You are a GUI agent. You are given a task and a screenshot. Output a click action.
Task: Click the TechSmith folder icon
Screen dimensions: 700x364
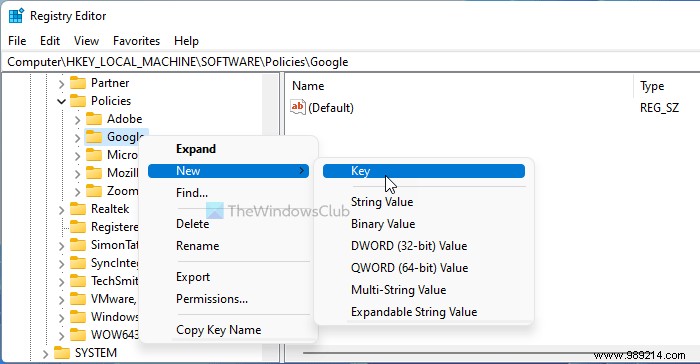78,281
